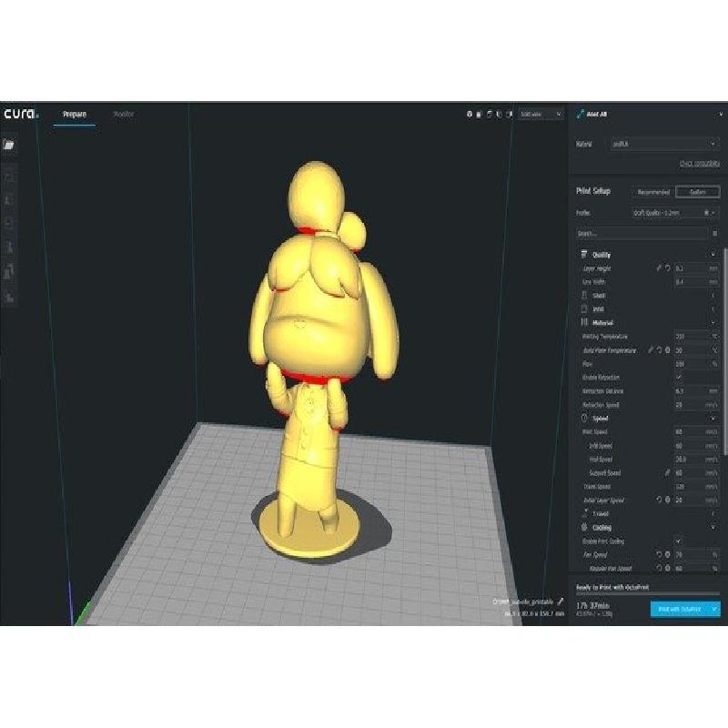
Task: Toggle the Enable Print Cooling checkbox
Action: (x=678, y=541)
